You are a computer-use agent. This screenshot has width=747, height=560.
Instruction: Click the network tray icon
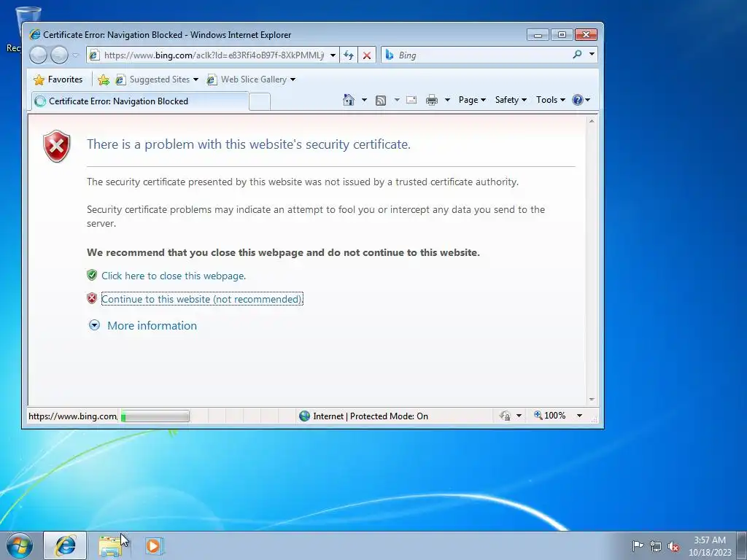(x=656, y=546)
